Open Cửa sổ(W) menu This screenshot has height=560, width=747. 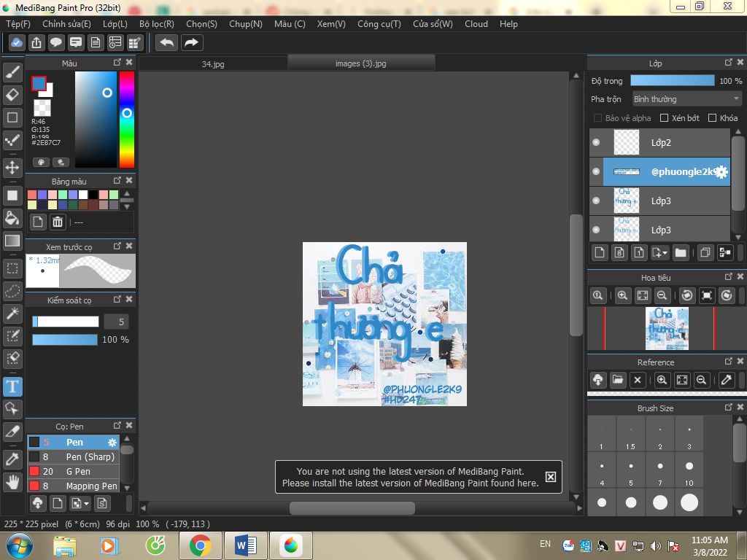(x=433, y=24)
